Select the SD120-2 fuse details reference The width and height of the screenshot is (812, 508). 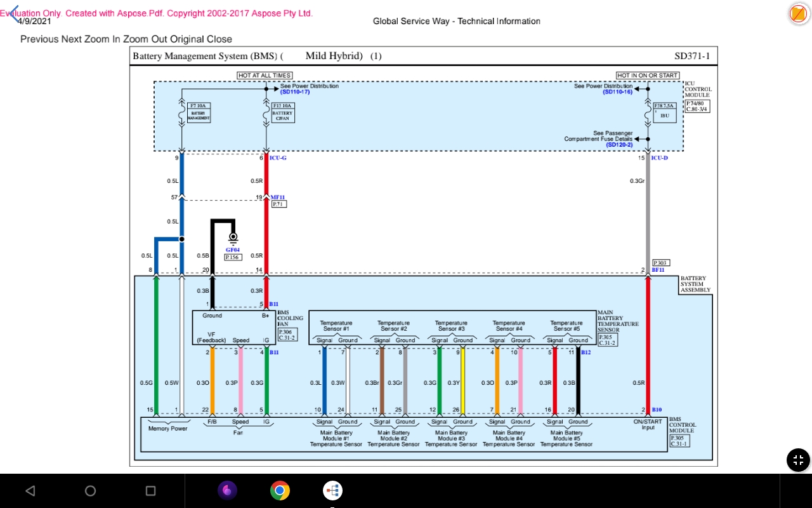click(x=619, y=145)
